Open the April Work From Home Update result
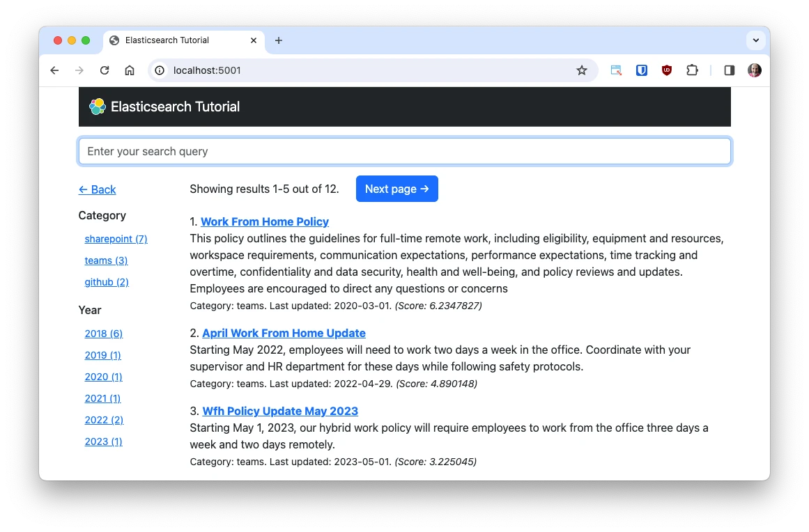This screenshot has height=532, width=809. point(284,333)
